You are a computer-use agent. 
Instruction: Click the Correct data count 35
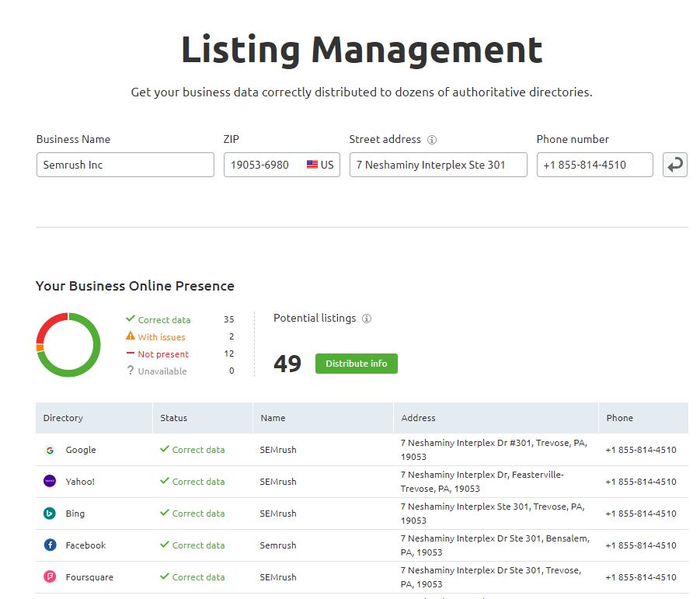(x=229, y=319)
